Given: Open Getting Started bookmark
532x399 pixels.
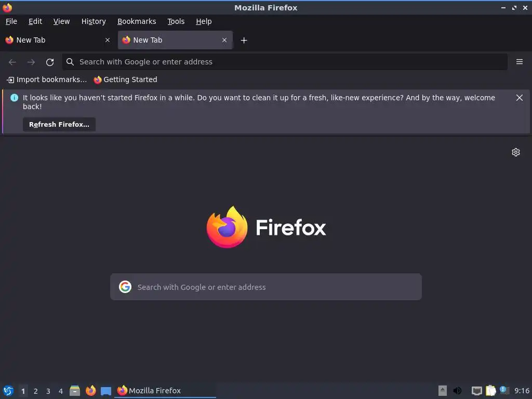Looking at the screenshot, I should point(126,79).
